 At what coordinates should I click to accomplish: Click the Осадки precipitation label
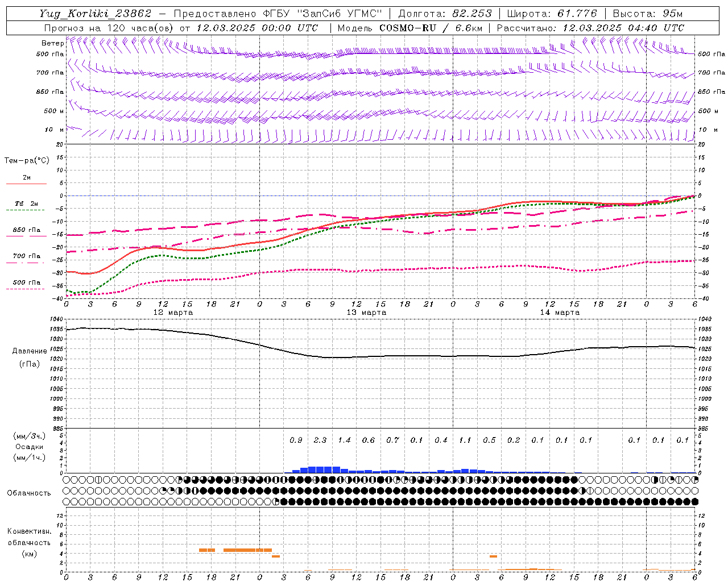tap(30, 447)
